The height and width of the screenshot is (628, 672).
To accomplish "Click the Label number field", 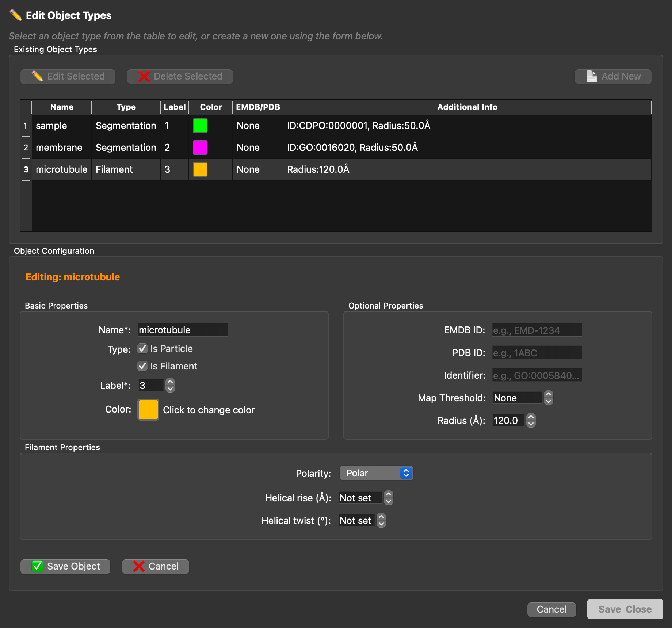I will 151,385.
